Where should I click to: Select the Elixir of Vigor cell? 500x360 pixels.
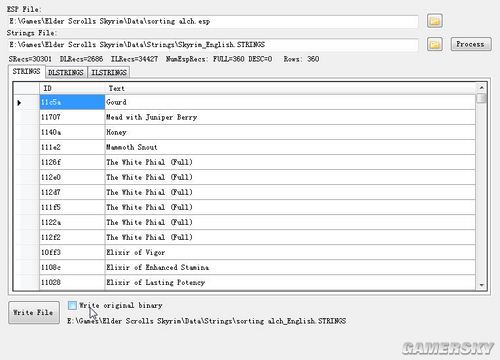click(x=290, y=252)
